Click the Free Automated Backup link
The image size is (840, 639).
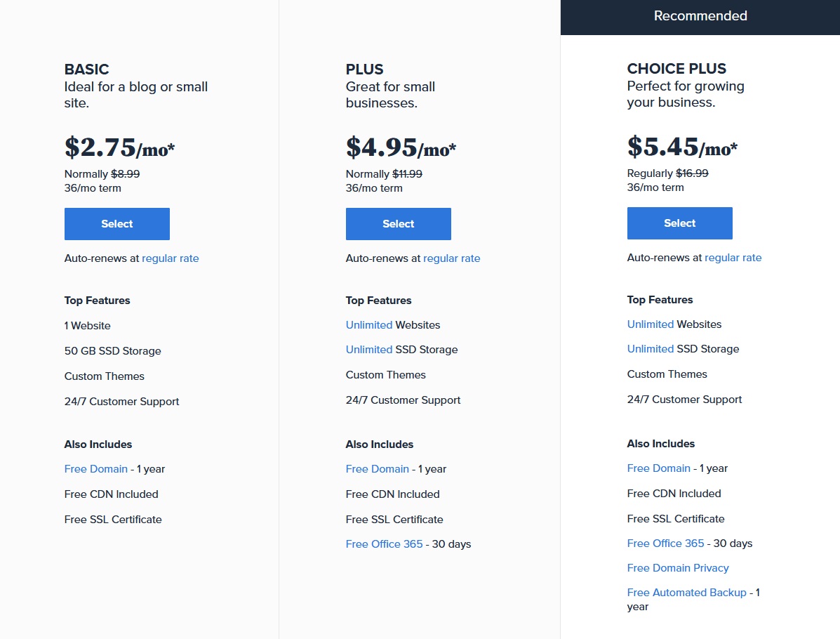[x=686, y=593]
